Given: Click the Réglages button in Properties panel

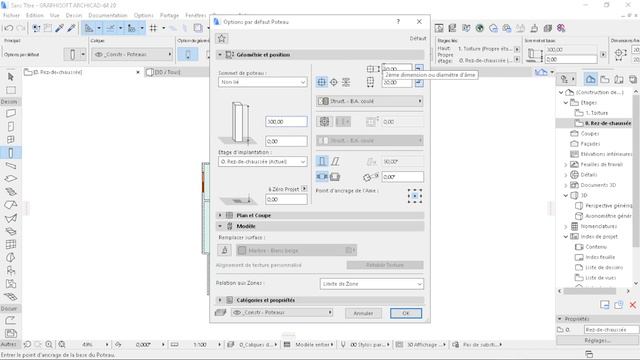Looking at the screenshot, I should tap(598, 340).
